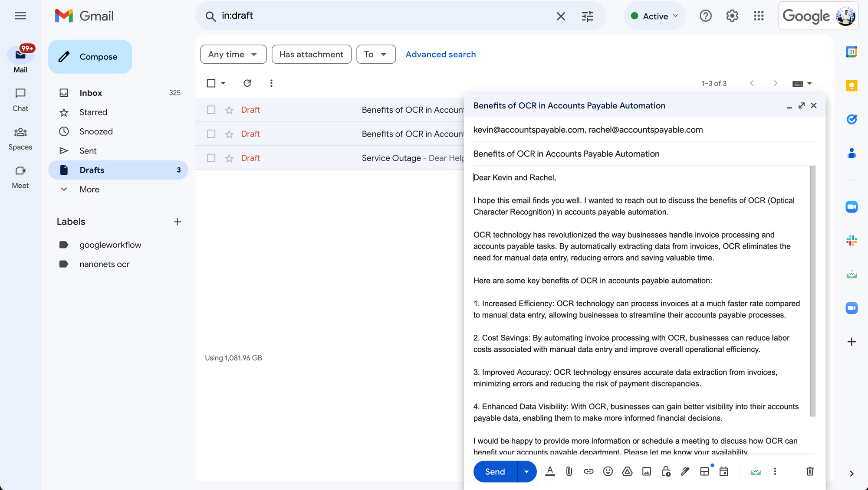This screenshot has height=490, width=868.
Task: Click the attach files paperclip icon
Action: [569, 471]
